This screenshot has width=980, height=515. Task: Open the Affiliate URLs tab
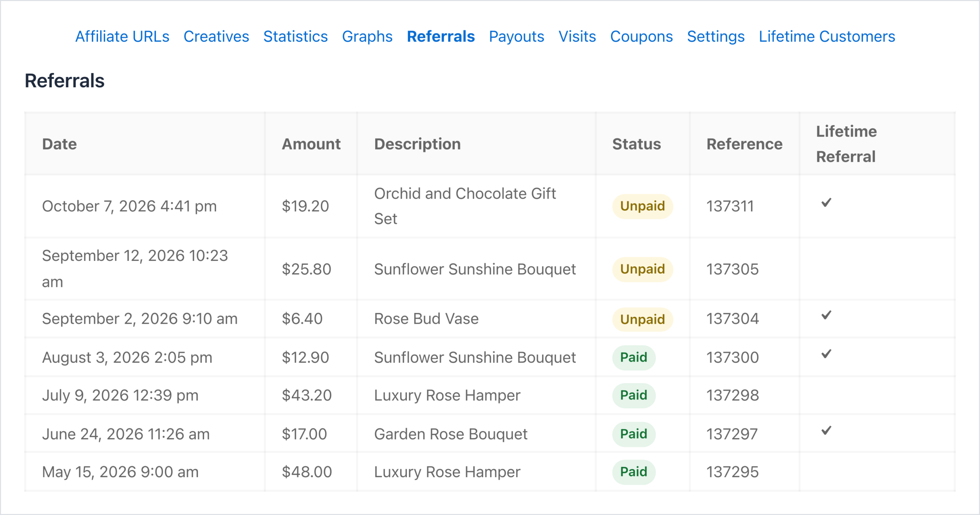click(x=122, y=36)
